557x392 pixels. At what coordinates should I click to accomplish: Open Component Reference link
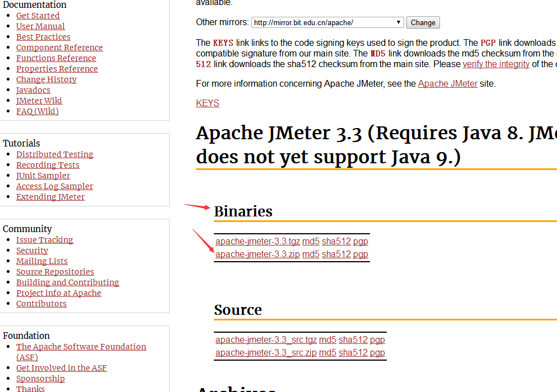coord(60,48)
